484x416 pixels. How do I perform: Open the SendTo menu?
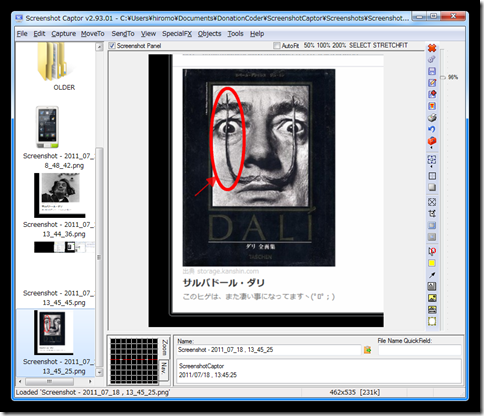[x=123, y=34]
